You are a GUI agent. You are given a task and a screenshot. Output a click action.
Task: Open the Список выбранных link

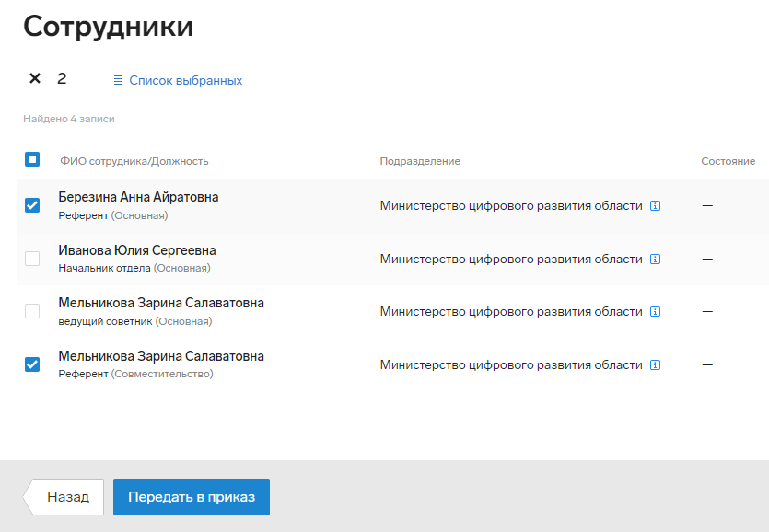click(185, 80)
